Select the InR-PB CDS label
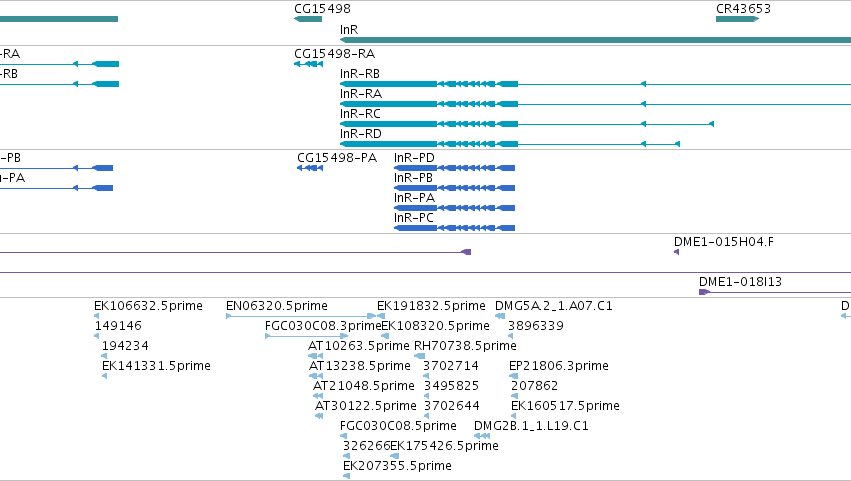This screenshot has width=851, height=481. 413,178
